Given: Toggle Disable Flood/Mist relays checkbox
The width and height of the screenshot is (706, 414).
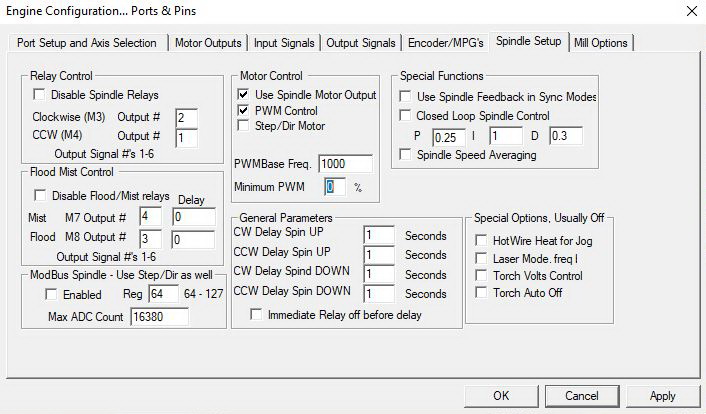Looking at the screenshot, I should tap(40, 196).
